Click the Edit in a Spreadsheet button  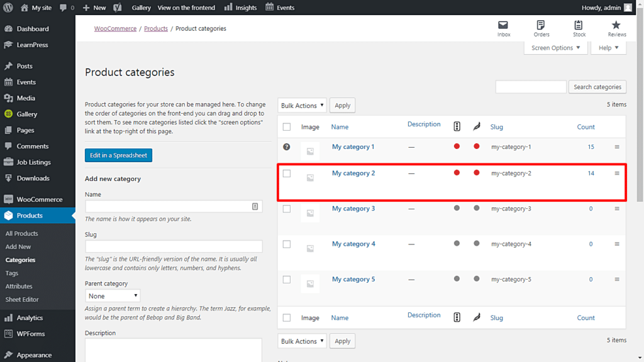(118, 155)
